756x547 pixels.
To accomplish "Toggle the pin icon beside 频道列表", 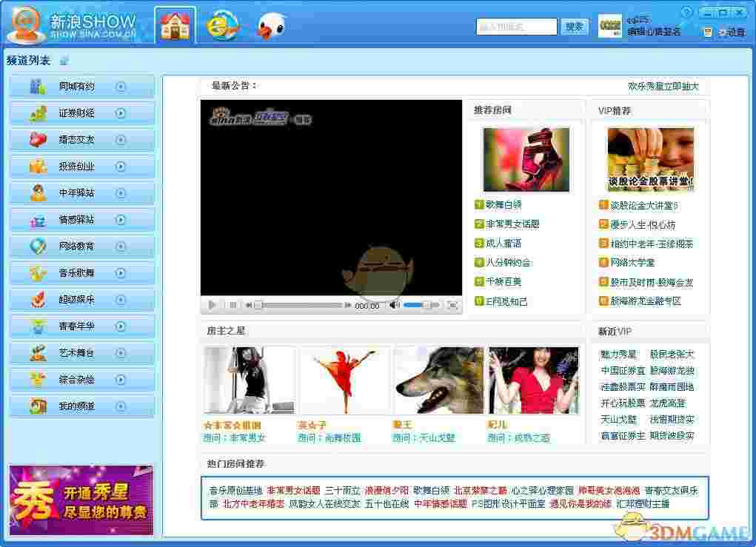I will pyautogui.click(x=64, y=61).
